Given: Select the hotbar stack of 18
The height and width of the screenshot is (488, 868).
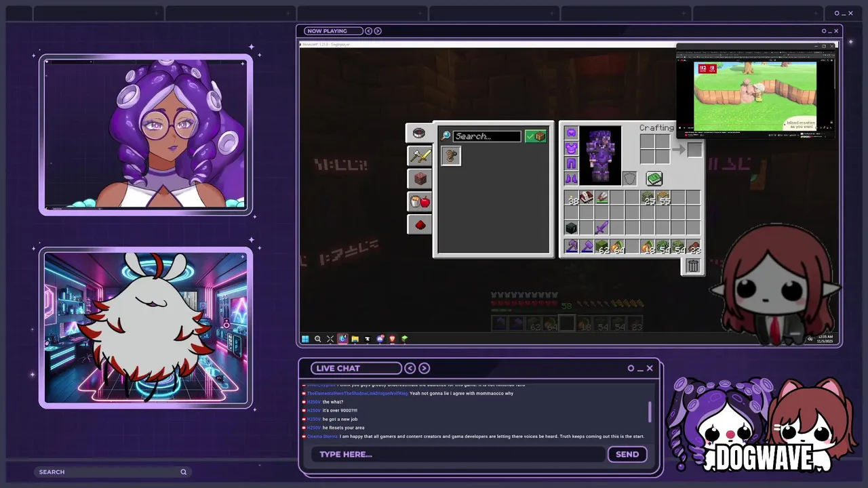Looking at the screenshot, I should (x=648, y=247).
